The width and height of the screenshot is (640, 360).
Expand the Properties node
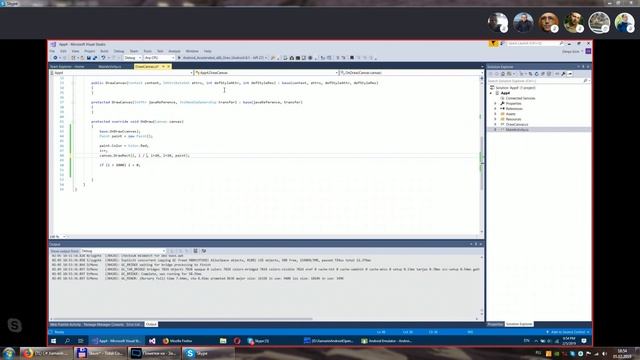(x=496, y=104)
